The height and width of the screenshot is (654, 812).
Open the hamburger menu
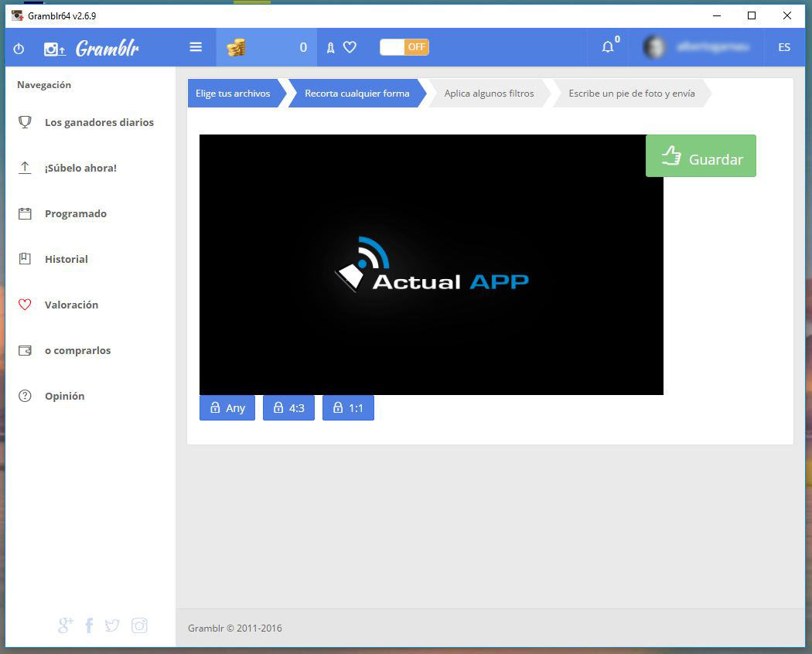click(x=196, y=47)
